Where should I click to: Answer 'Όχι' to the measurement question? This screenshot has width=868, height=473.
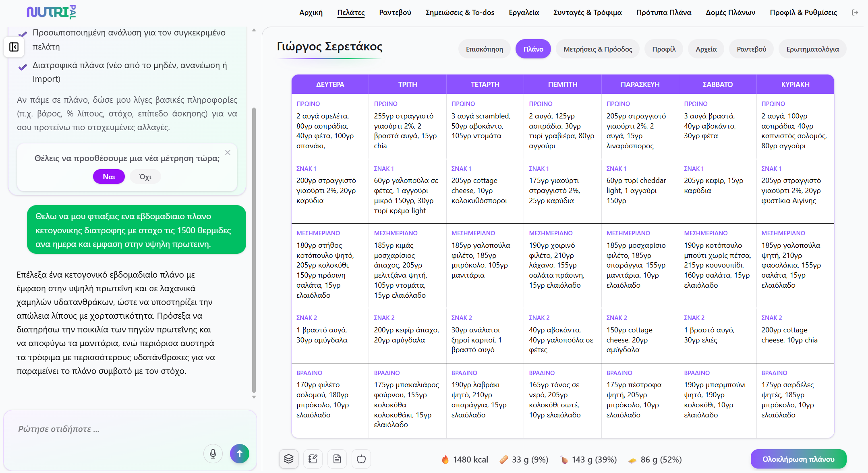click(145, 176)
